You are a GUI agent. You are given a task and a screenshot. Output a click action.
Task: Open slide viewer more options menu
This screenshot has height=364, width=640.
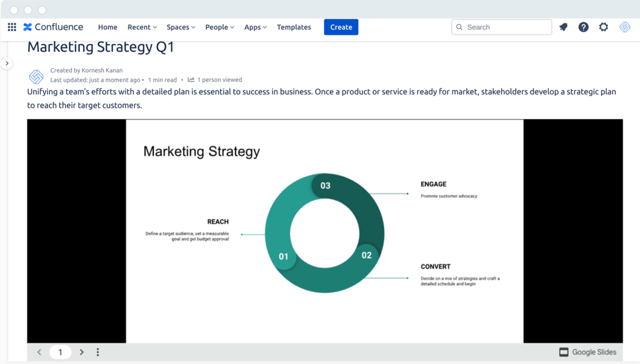98,352
